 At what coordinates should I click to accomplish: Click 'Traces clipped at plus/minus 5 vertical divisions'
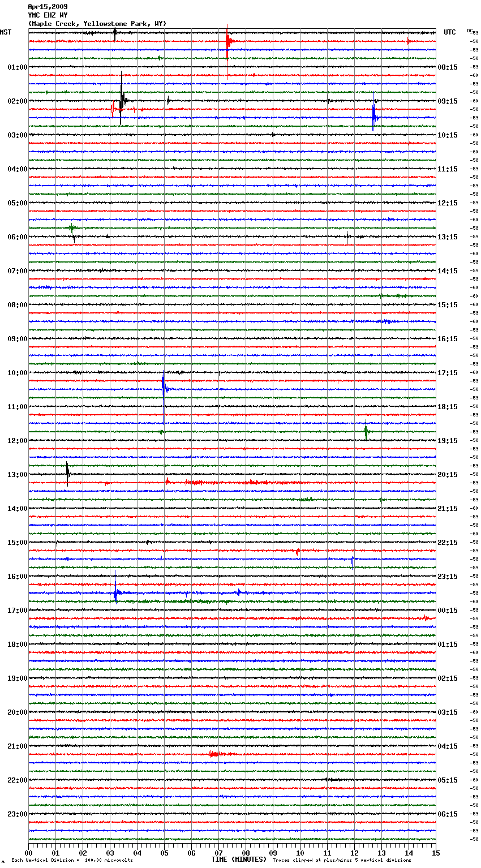pos(342,860)
